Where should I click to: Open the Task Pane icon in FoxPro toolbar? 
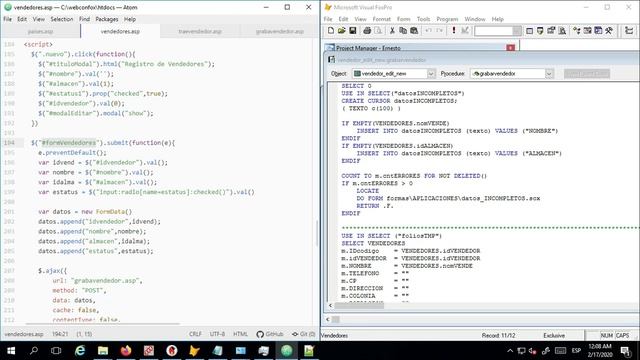[x=598, y=31]
